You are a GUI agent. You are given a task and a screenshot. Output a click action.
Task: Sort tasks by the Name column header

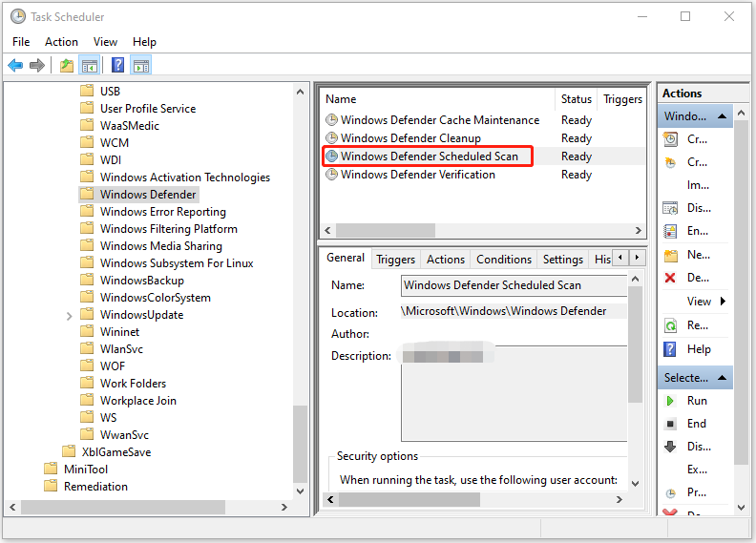437,99
